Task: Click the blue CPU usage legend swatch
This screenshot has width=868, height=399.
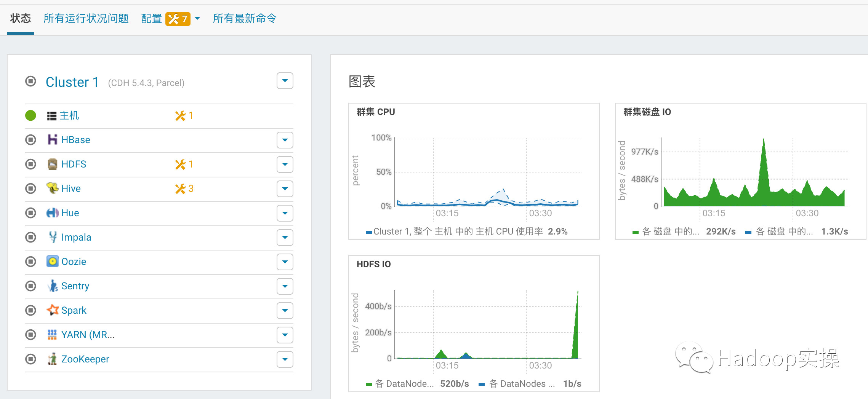Action: click(x=368, y=232)
